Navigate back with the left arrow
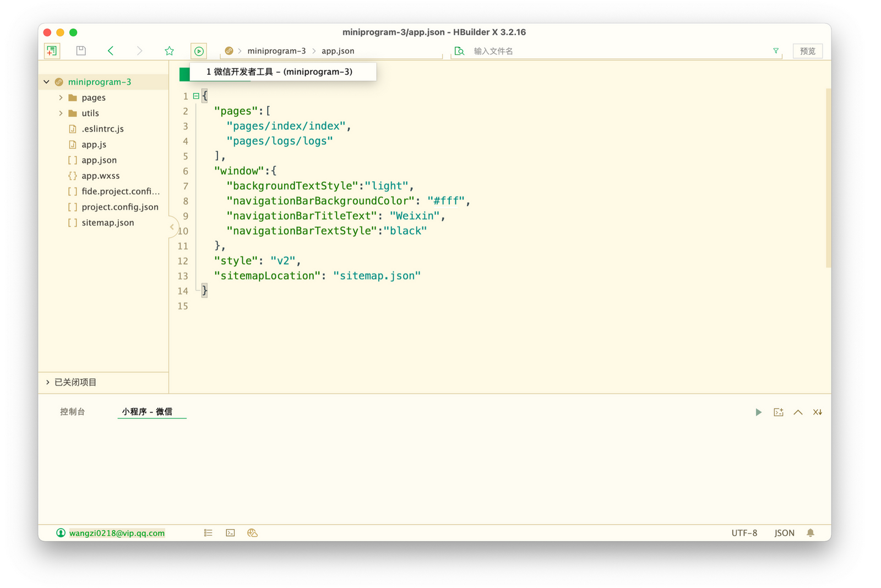This screenshot has height=588, width=881. click(x=111, y=51)
